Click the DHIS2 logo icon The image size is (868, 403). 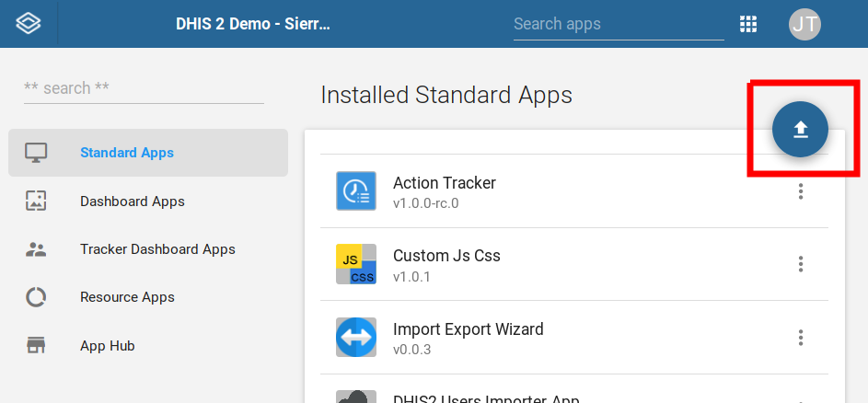point(29,24)
